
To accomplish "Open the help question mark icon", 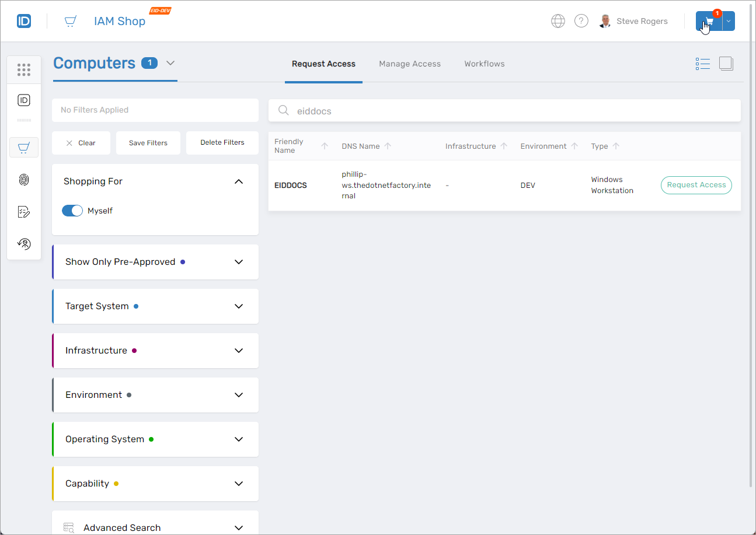I will (581, 22).
